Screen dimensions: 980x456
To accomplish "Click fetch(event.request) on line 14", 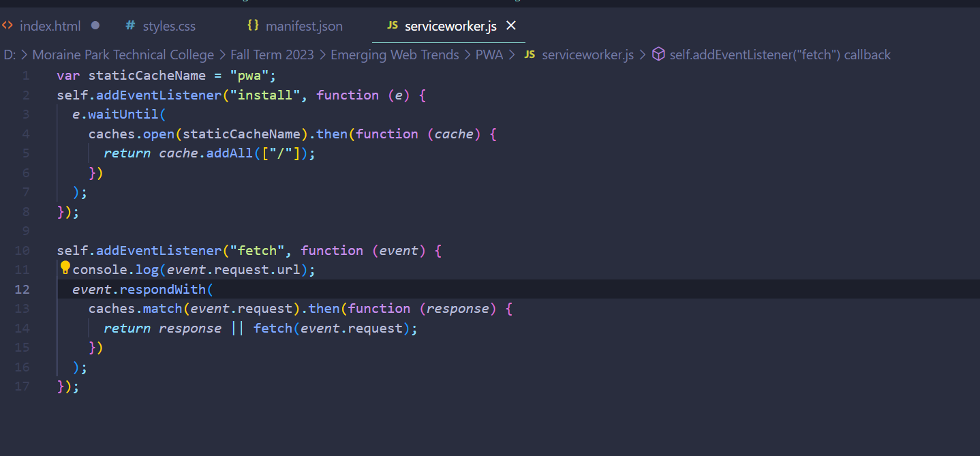I will 331,329.
